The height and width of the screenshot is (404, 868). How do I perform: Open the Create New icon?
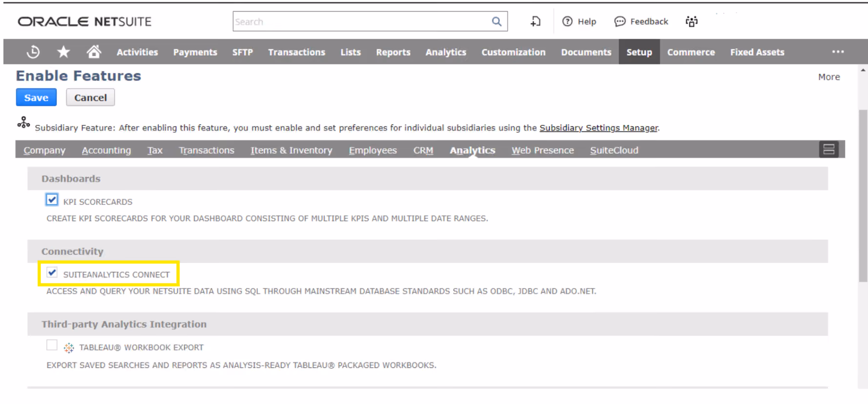(536, 21)
